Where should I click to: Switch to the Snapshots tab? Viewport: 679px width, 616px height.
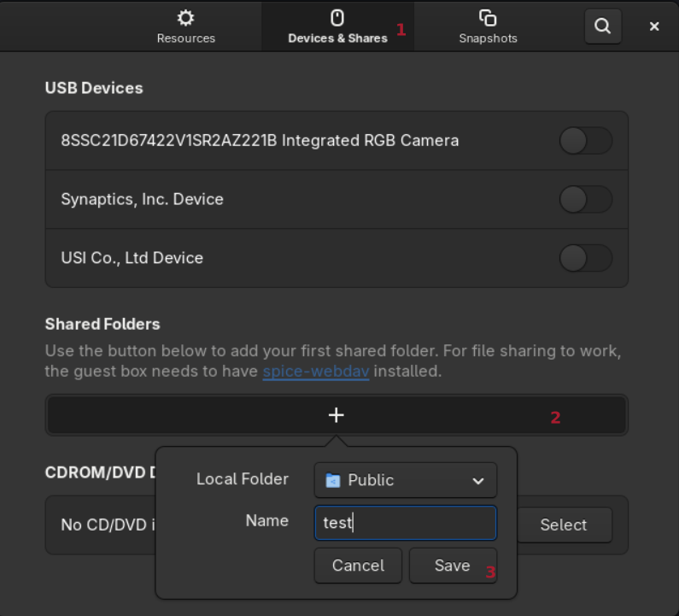488,38
